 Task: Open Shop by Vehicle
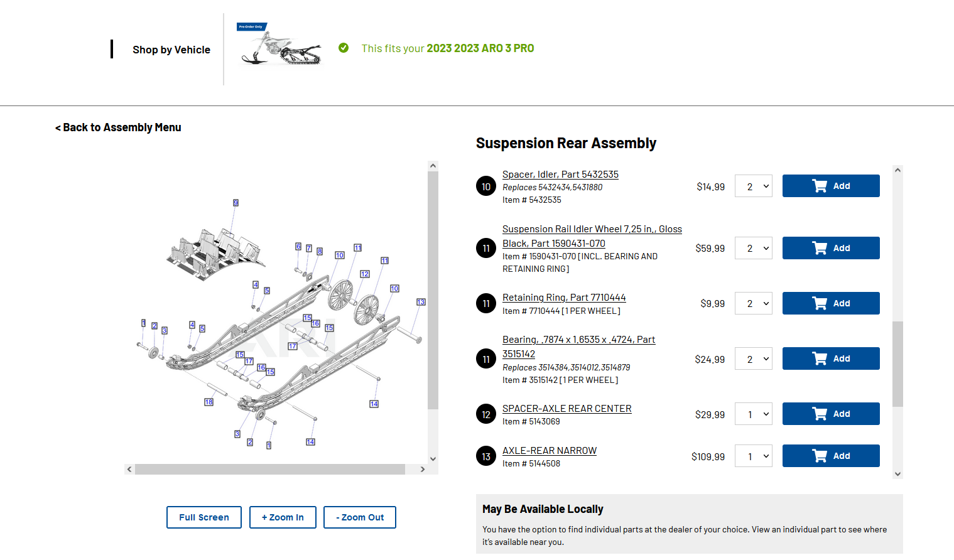click(x=171, y=50)
